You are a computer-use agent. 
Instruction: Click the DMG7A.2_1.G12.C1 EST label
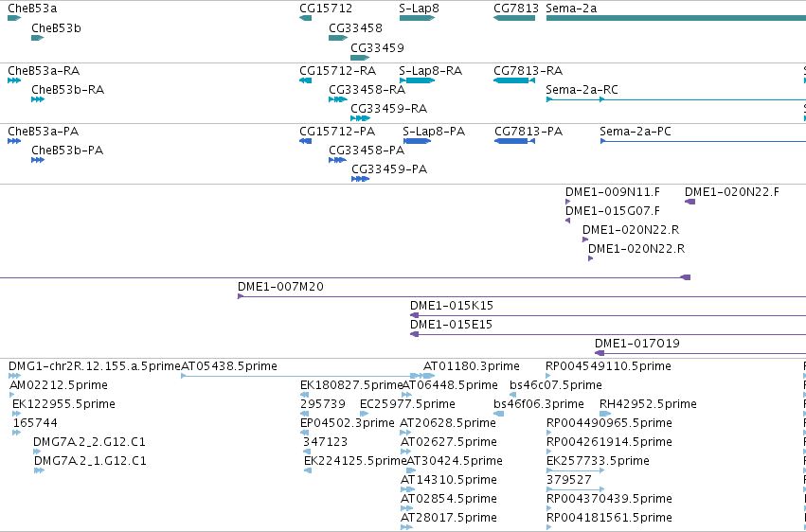click(x=91, y=462)
